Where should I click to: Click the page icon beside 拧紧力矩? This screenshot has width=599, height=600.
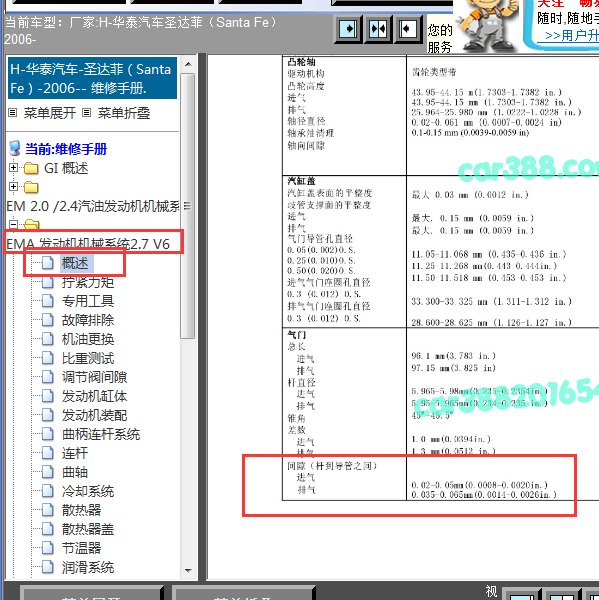pos(47,282)
